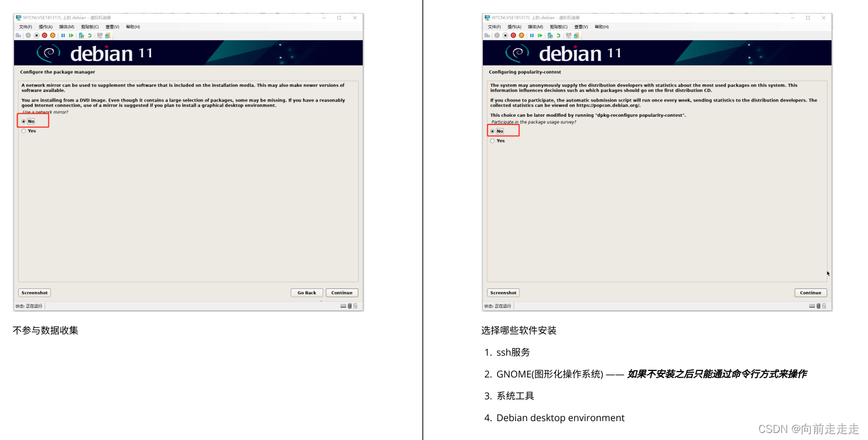This screenshot has height=440, width=868.
Task: Click lock status icon in popularity-contest window
Action: tap(824, 306)
